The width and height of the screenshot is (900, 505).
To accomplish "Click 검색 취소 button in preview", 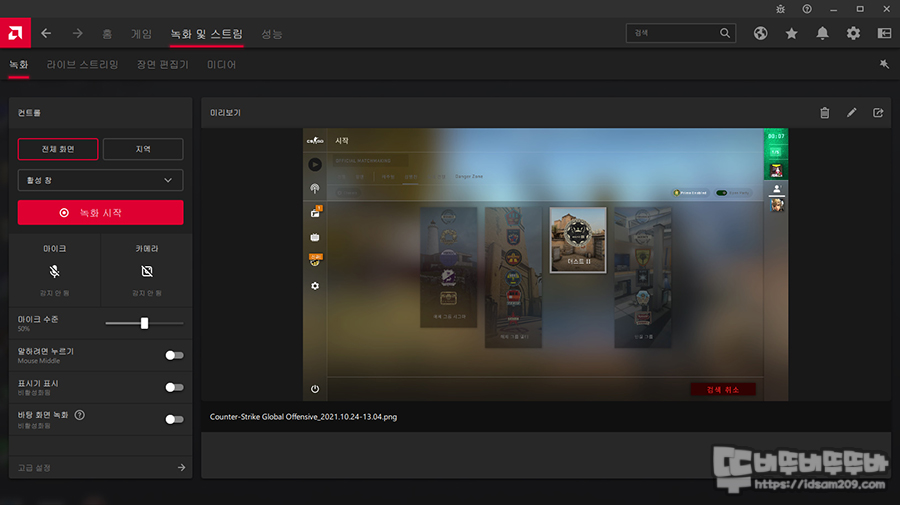I will point(723,390).
